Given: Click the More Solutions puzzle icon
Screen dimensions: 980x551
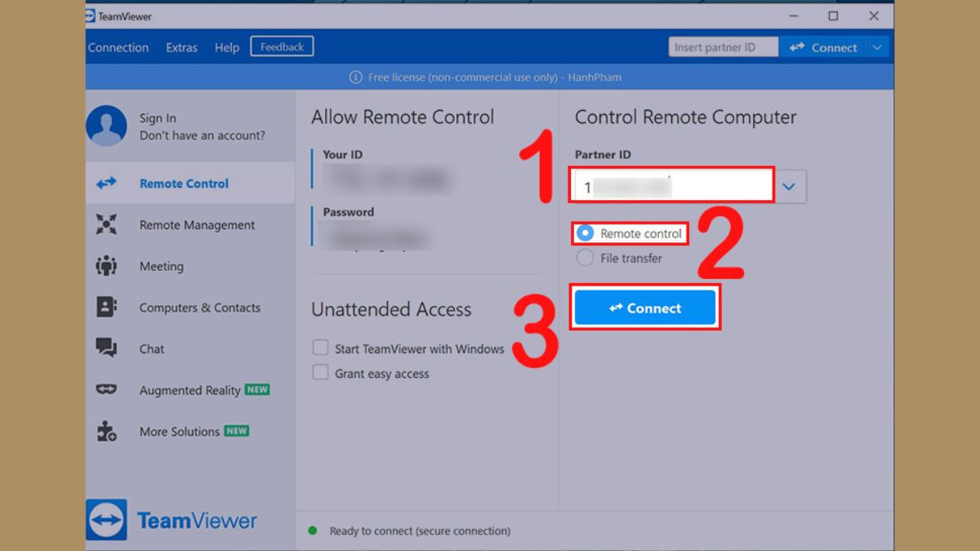Looking at the screenshot, I should [x=106, y=431].
